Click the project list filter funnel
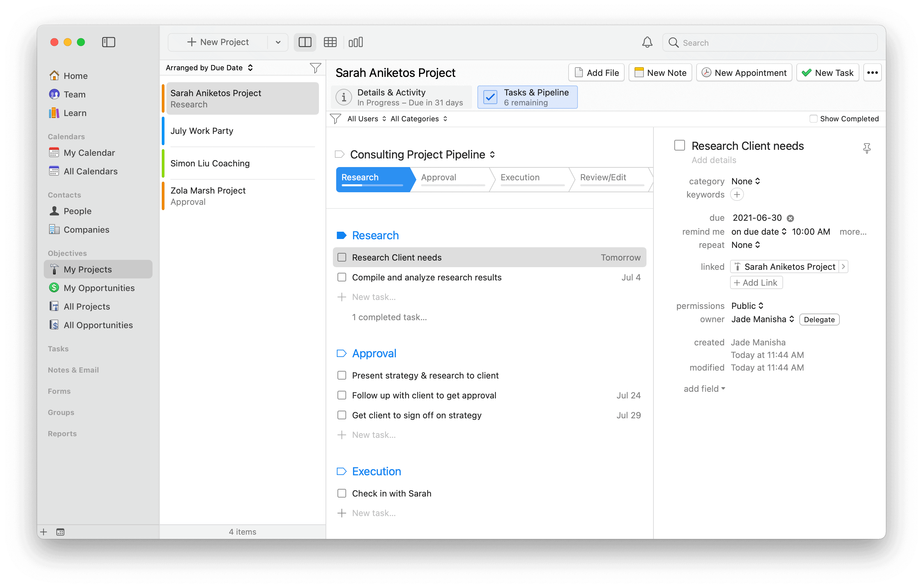This screenshot has height=588, width=923. [315, 68]
